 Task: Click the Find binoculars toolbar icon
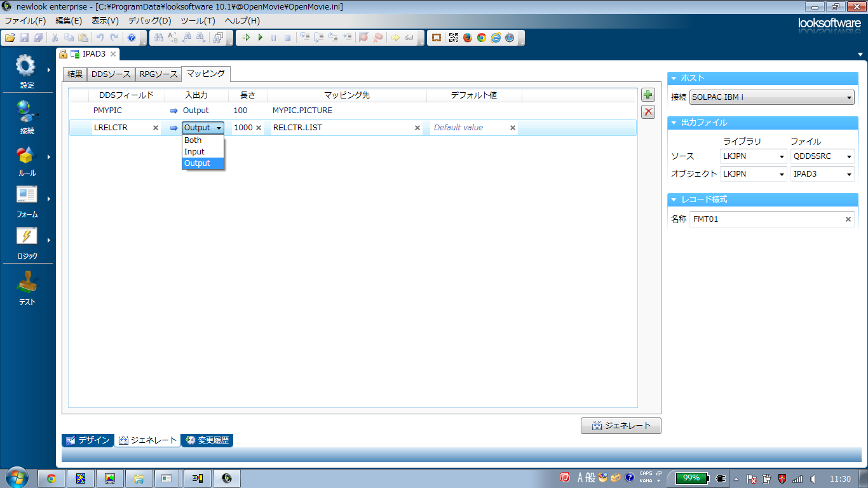point(159,37)
